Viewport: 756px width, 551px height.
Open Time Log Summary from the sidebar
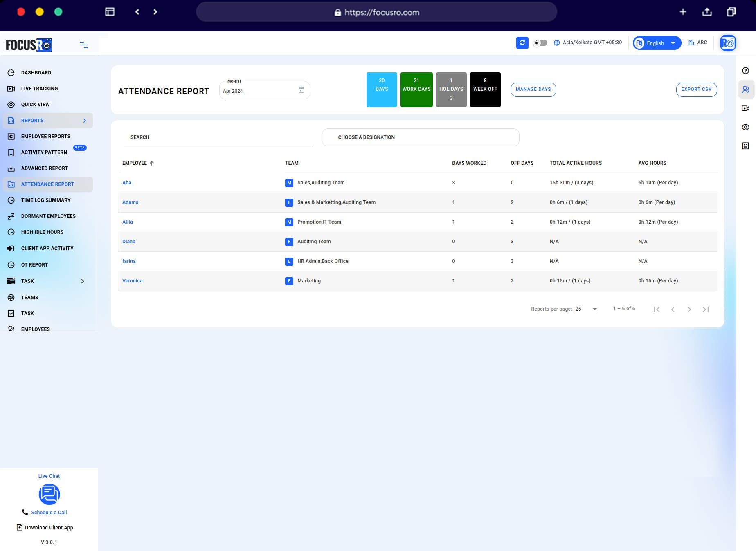[x=46, y=200]
